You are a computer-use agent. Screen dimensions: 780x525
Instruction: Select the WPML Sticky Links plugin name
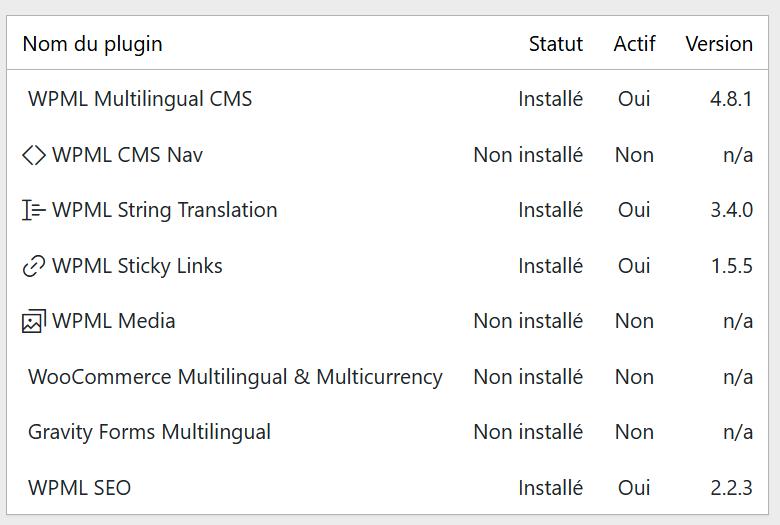pos(138,266)
